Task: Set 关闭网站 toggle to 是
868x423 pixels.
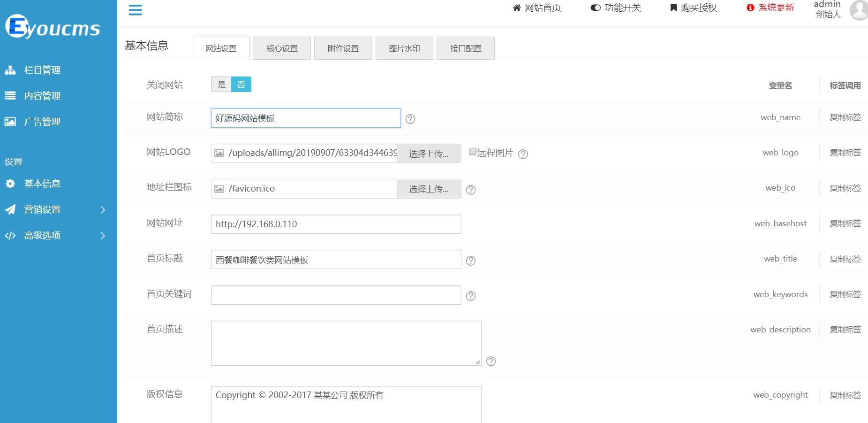Action: click(221, 85)
